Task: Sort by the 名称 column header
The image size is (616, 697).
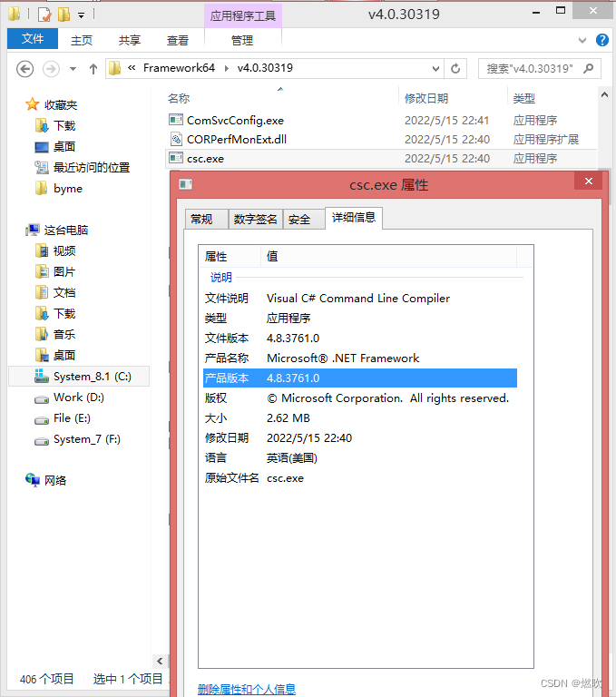Action: (x=179, y=99)
